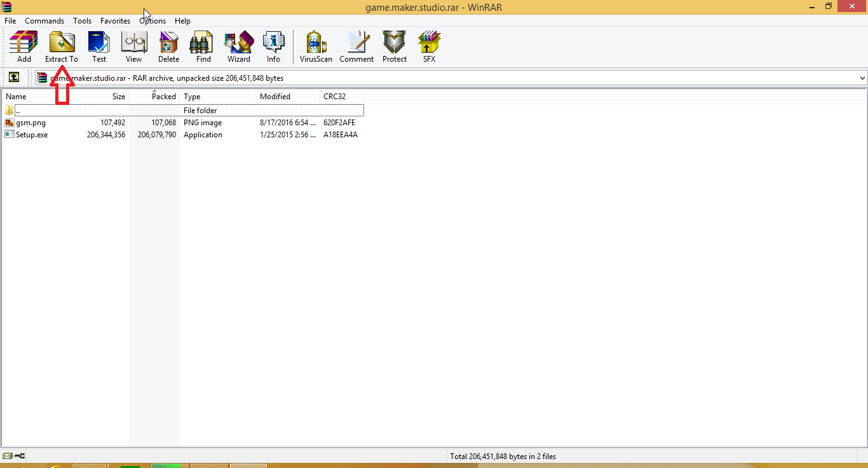
Task: Sort by the Type column header
Action: [218, 97]
